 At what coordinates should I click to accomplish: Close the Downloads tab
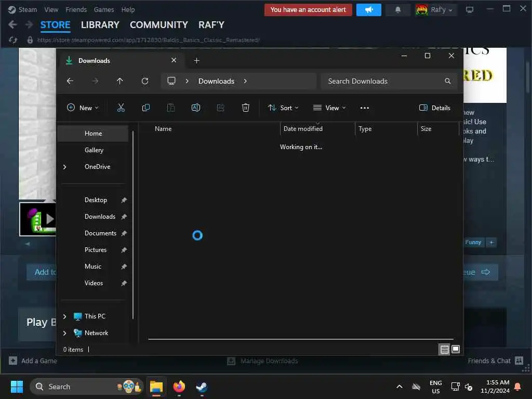click(174, 60)
